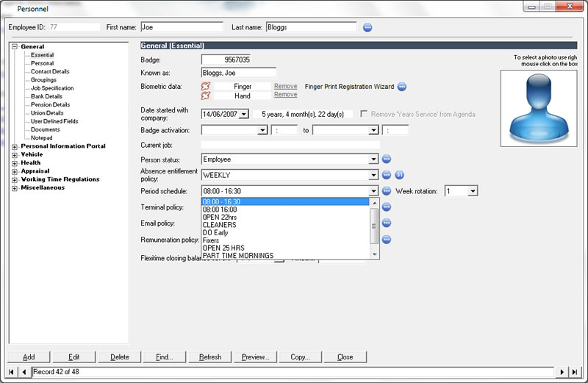Open the Week rotation dropdown
Screen dimensions: 588x383
click(473, 191)
